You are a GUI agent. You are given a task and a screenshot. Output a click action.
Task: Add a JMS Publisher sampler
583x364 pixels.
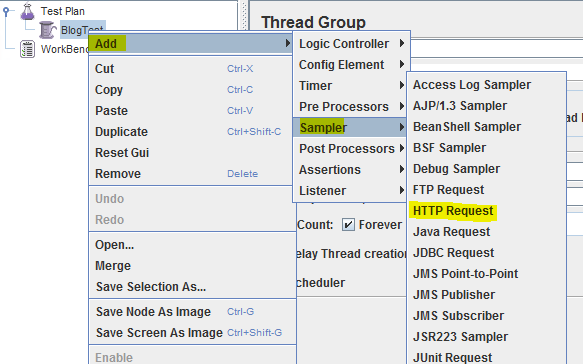pyautogui.click(x=486, y=295)
